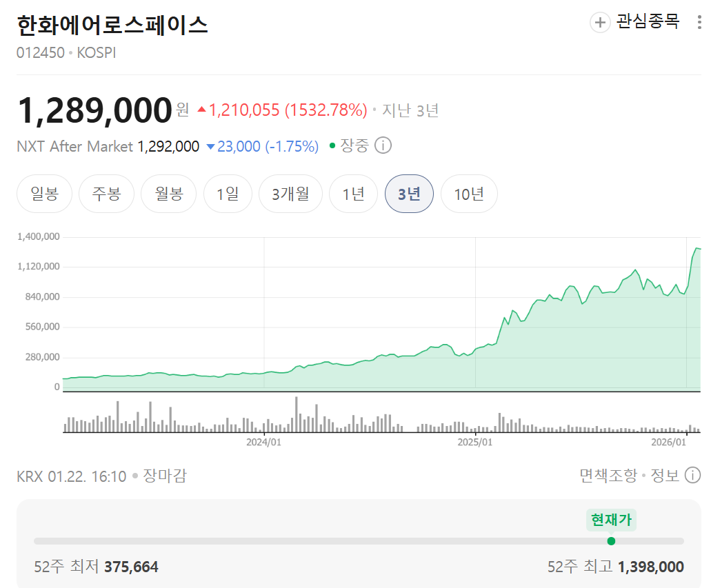Click the blue down-triangle After Market indicator

pos(211,147)
